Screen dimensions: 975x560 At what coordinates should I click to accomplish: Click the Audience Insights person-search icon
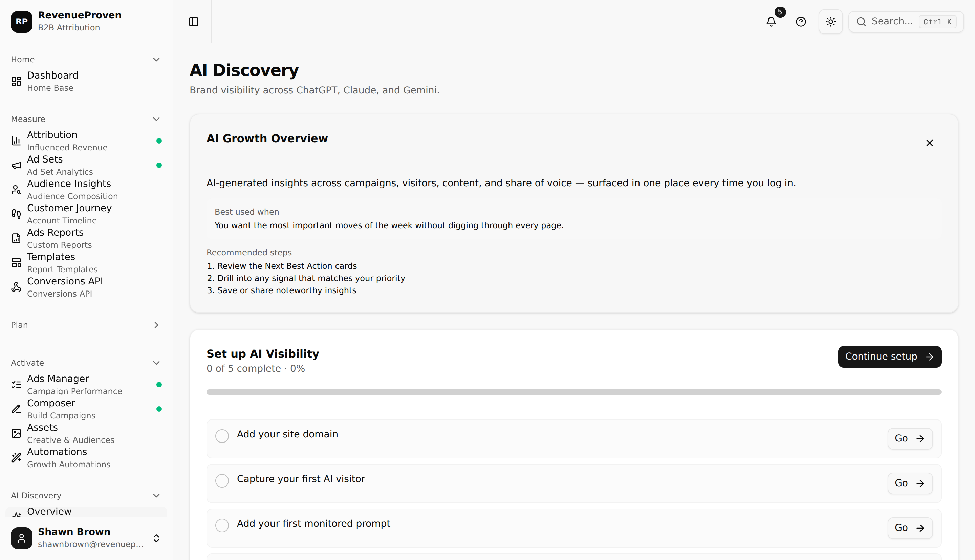tap(16, 190)
